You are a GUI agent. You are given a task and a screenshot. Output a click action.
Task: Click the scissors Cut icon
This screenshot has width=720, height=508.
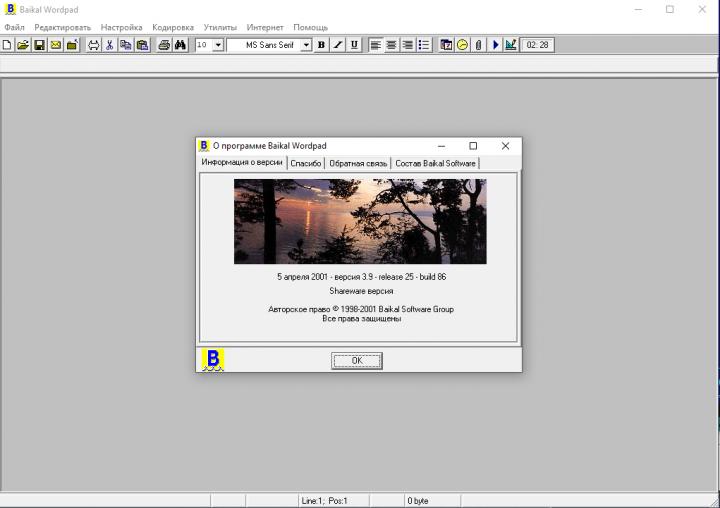110,45
